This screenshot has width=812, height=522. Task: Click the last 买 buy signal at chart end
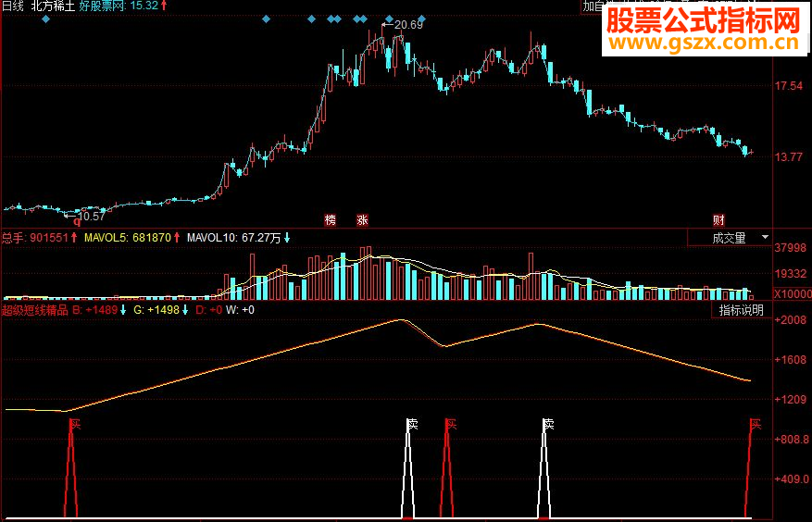[756, 425]
